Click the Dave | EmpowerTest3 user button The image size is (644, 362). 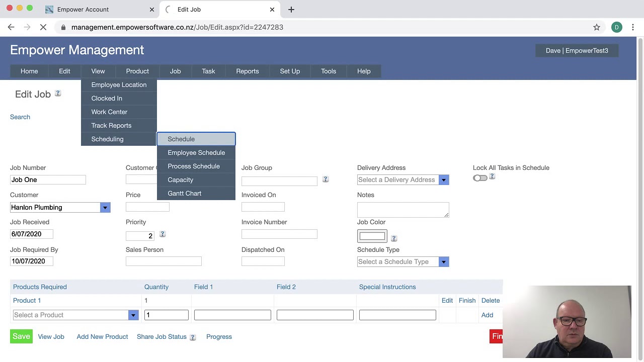coord(577,51)
